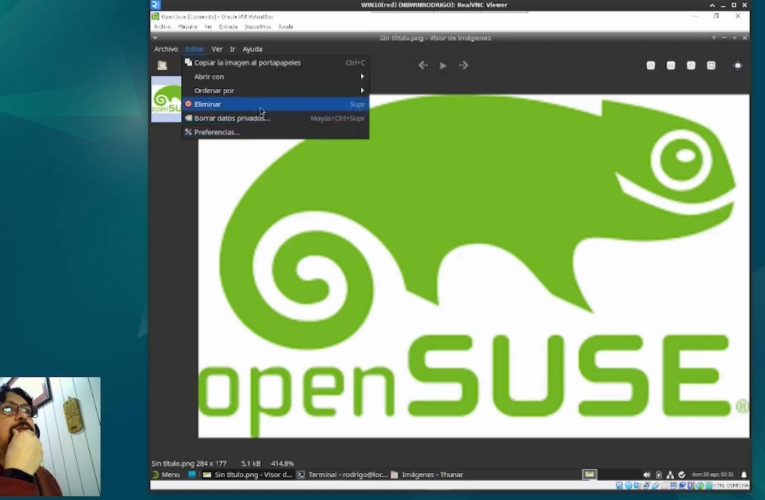This screenshot has height=500, width=765.
Task: Switch to Sin título.png - Visor taskbar window
Action: click(248, 475)
